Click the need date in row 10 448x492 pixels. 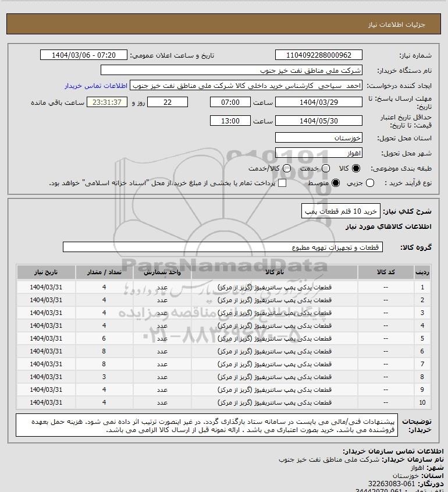(46, 402)
